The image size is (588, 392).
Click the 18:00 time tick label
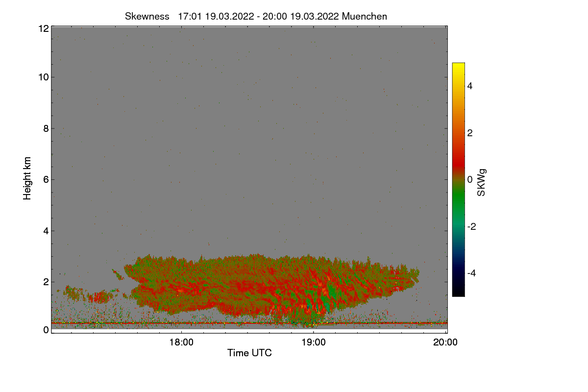click(181, 343)
